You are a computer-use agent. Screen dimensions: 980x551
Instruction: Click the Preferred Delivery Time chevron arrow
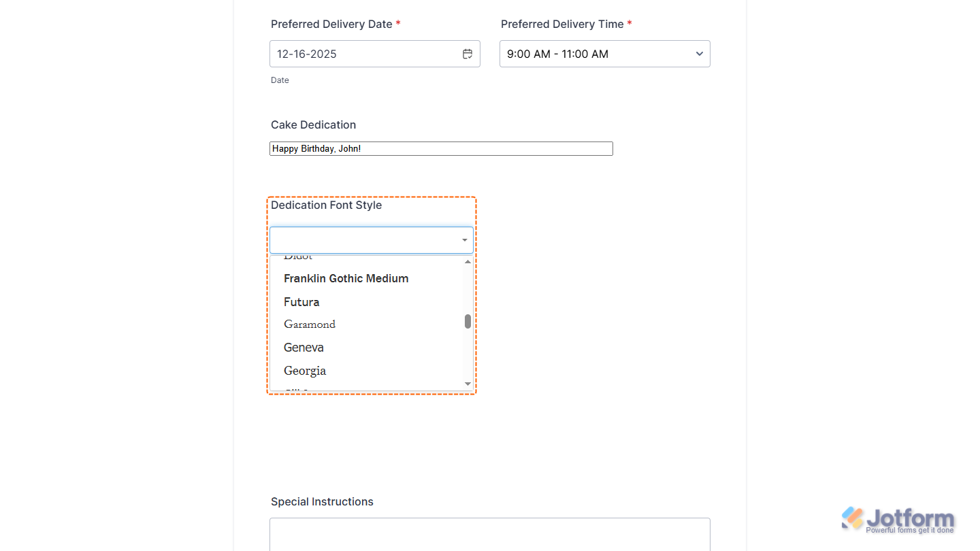699,54
